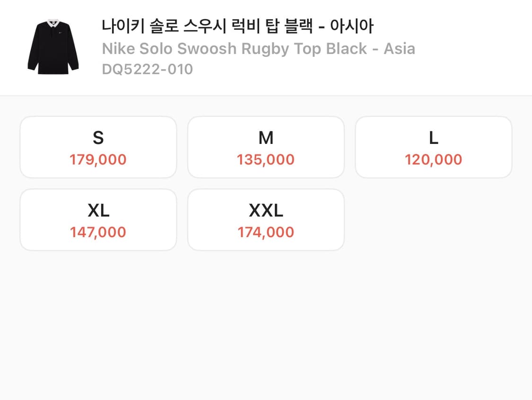Select the size XXL option priced 174,000

tap(266, 219)
